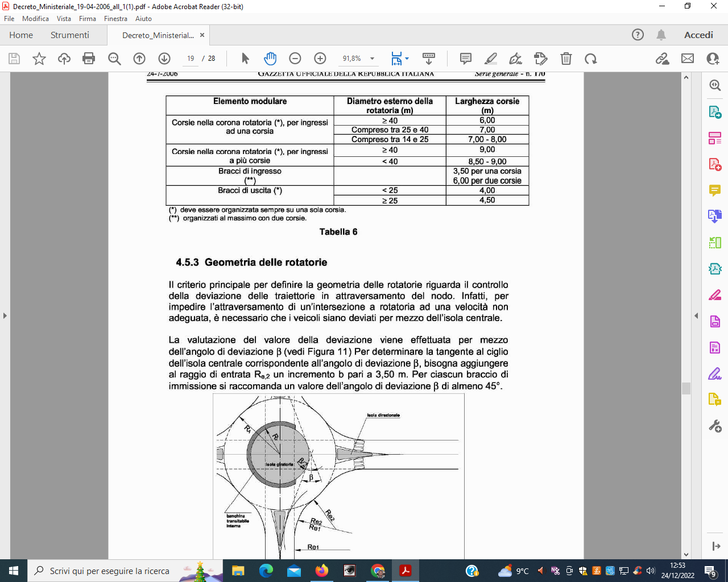Image resolution: width=728 pixels, height=582 pixels.
Task: Close the Decreto_Ministerial document tab
Action: [x=202, y=35]
